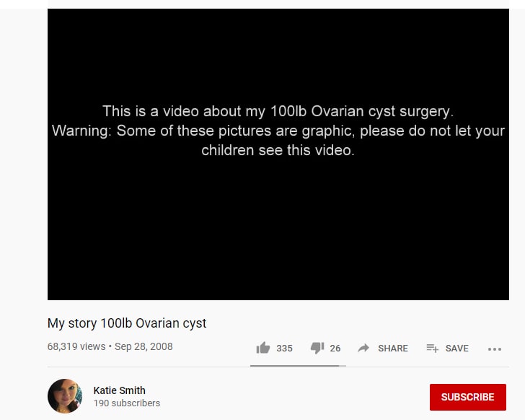Click the black video player to play

(278, 154)
